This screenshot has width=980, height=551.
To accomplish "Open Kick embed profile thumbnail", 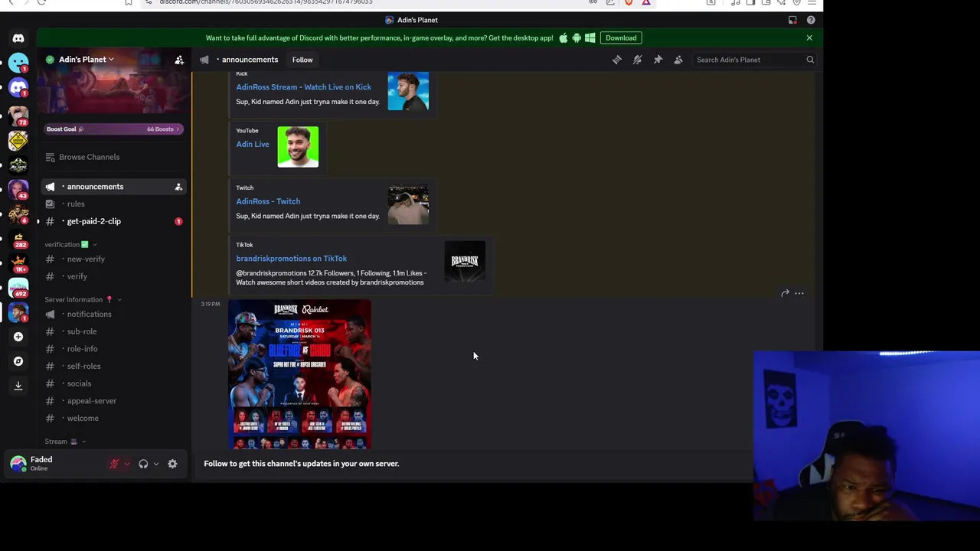I will click(x=408, y=91).
